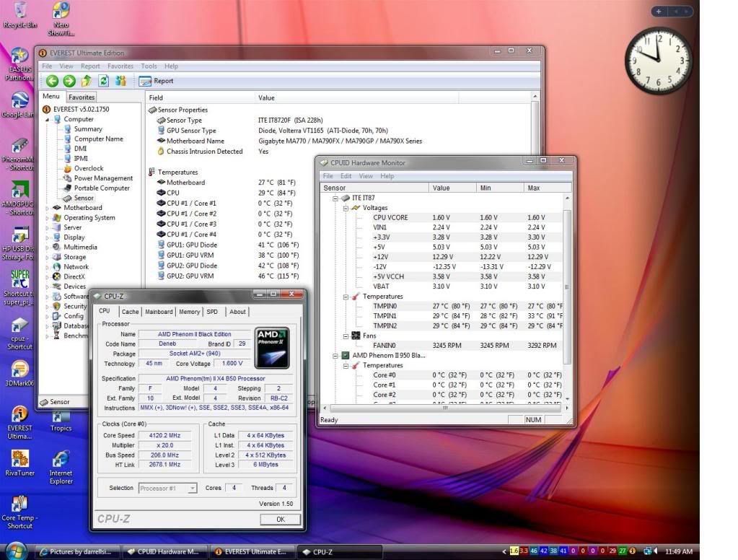Open the Processor selection dropdown in CPU-Z
The height and width of the screenshot is (560, 738).
[x=167, y=489]
